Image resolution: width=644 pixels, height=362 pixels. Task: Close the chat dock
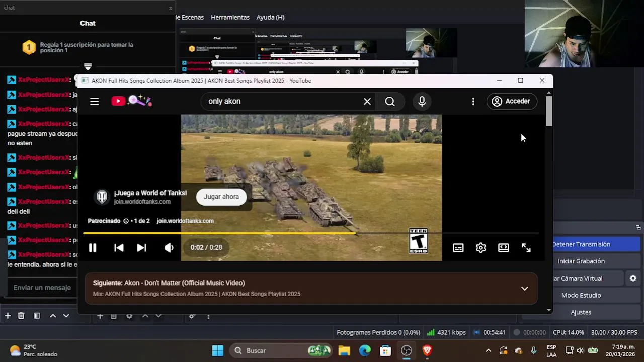171,8
